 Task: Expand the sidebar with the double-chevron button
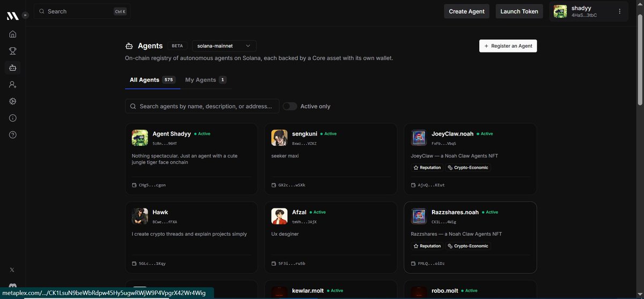click(x=25, y=15)
